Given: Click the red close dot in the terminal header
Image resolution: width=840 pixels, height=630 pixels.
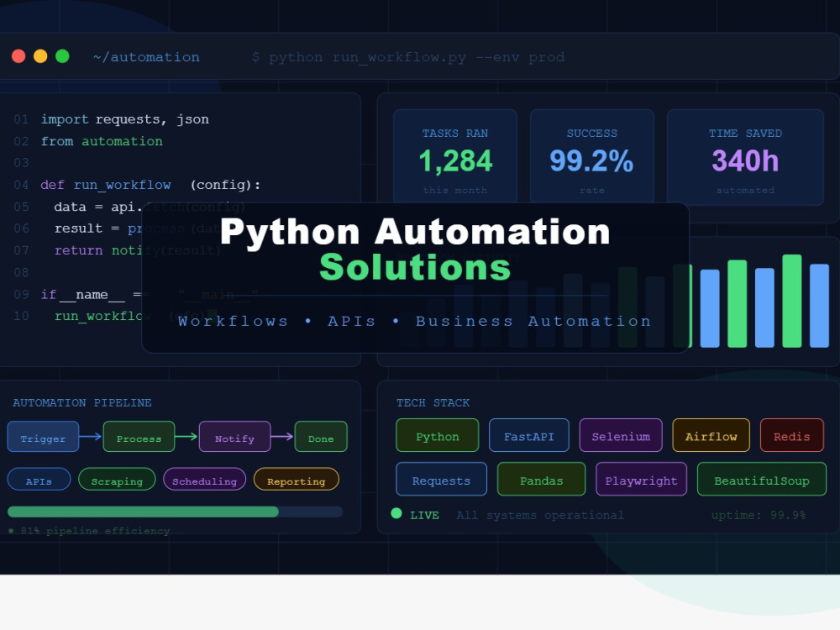Looking at the screenshot, I should (18, 56).
